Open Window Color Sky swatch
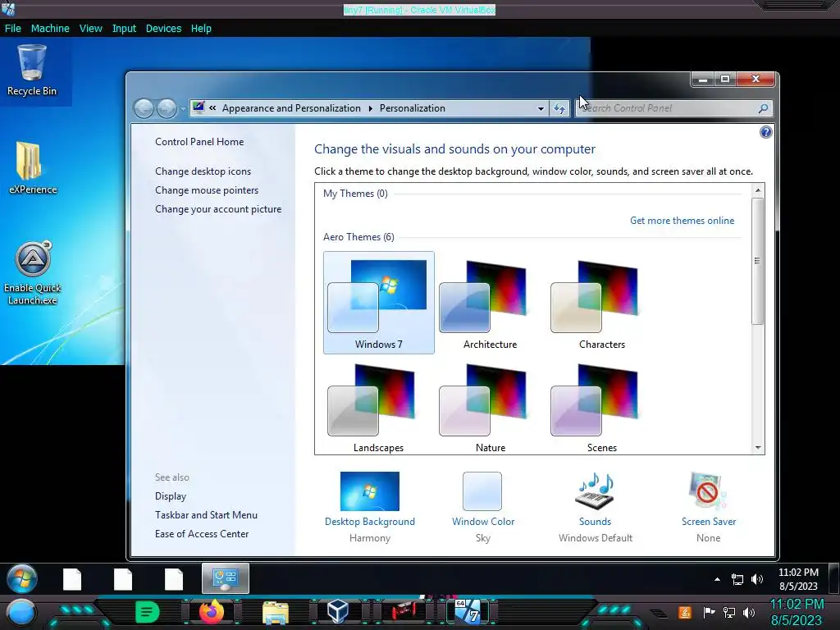Screen dimensions: 840x630 pyautogui.click(x=482, y=491)
